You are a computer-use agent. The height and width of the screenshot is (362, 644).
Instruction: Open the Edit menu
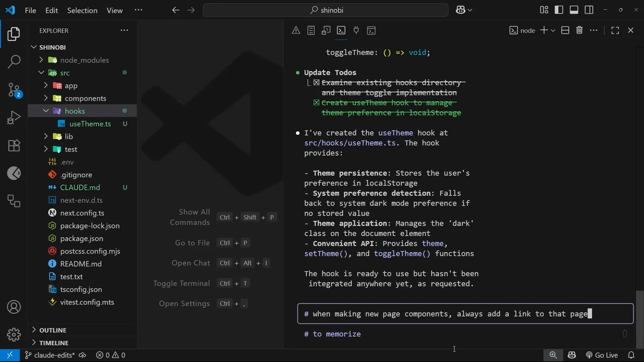pos(52,10)
